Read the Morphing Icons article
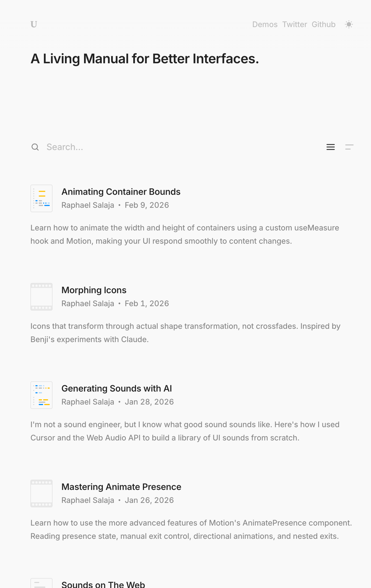This screenshot has width=371, height=588. coord(94,290)
